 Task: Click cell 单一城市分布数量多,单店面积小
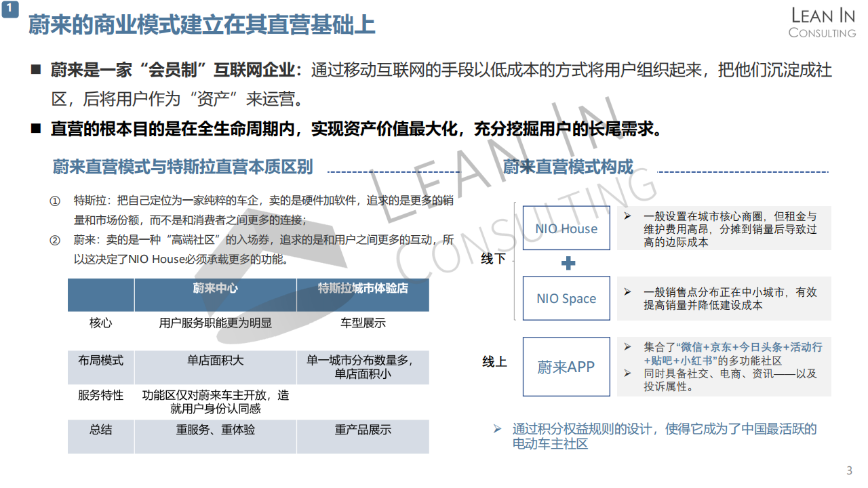point(363,367)
